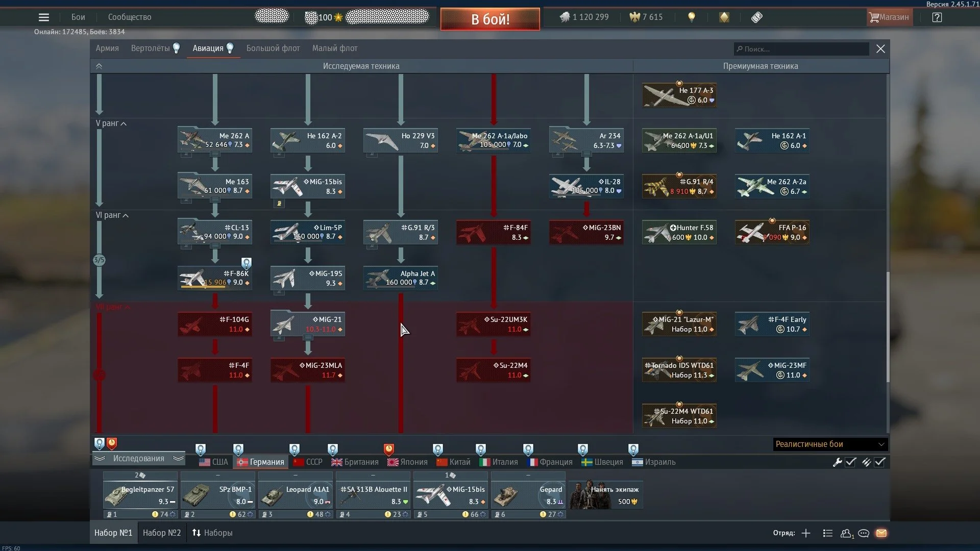Image resolution: width=980 pixels, height=551 pixels.
Task: Click the Silver Lions currency icon
Action: [565, 17]
